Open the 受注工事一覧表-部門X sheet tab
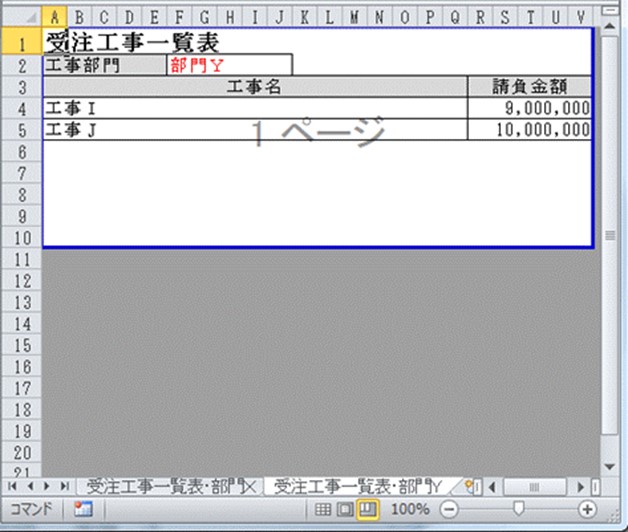Screen dimensions: 628x532 [x=170, y=485]
